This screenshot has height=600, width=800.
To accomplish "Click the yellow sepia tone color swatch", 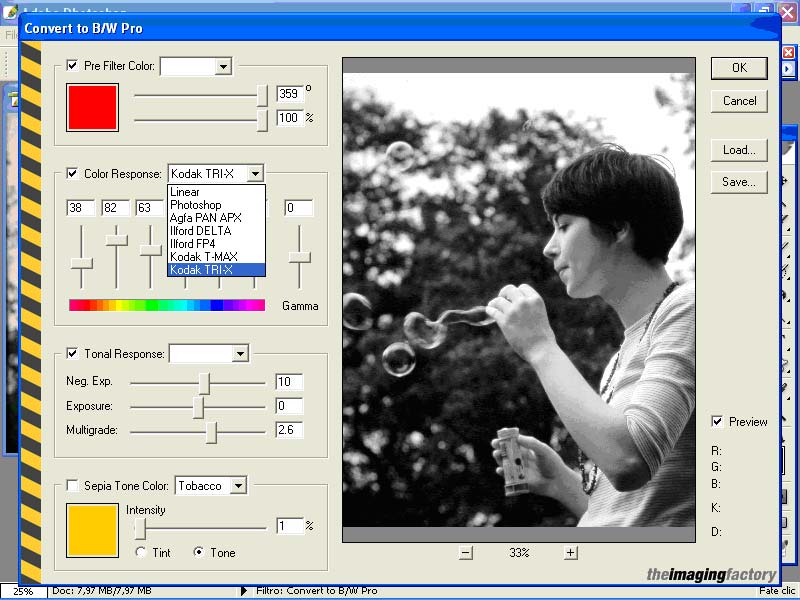I will [92, 531].
